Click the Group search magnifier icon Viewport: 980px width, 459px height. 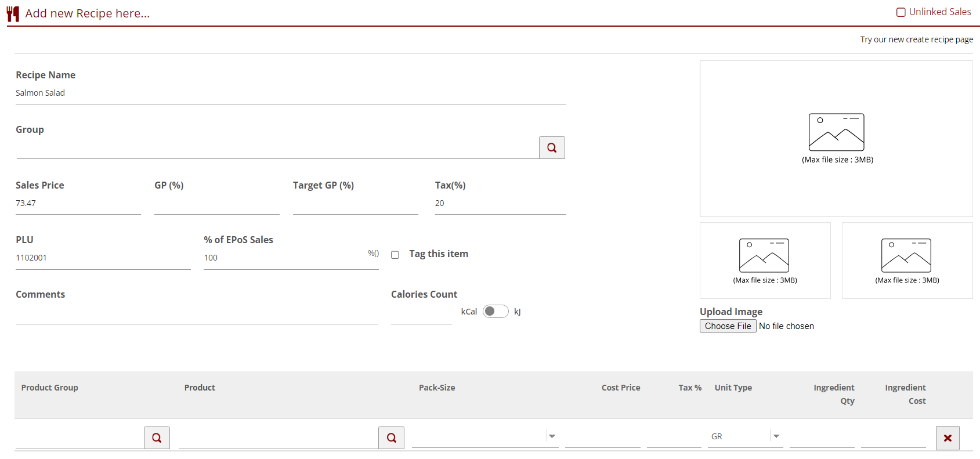tap(552, 148)
